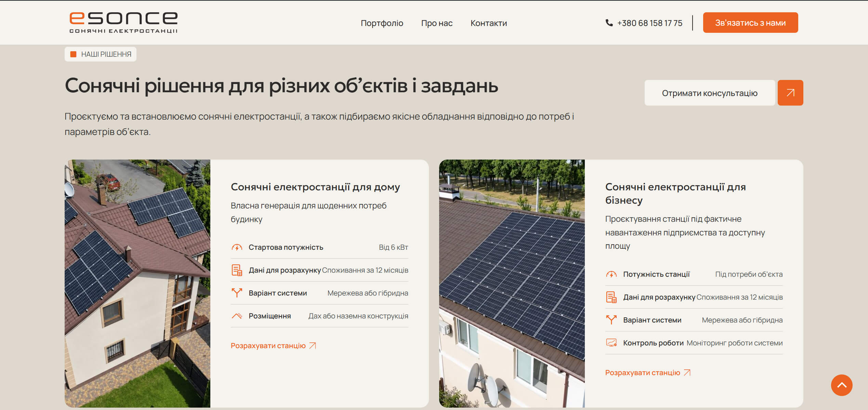Click the Від 6 кВт value
This screenshot has width=868, height=410.
click(393, 247)
